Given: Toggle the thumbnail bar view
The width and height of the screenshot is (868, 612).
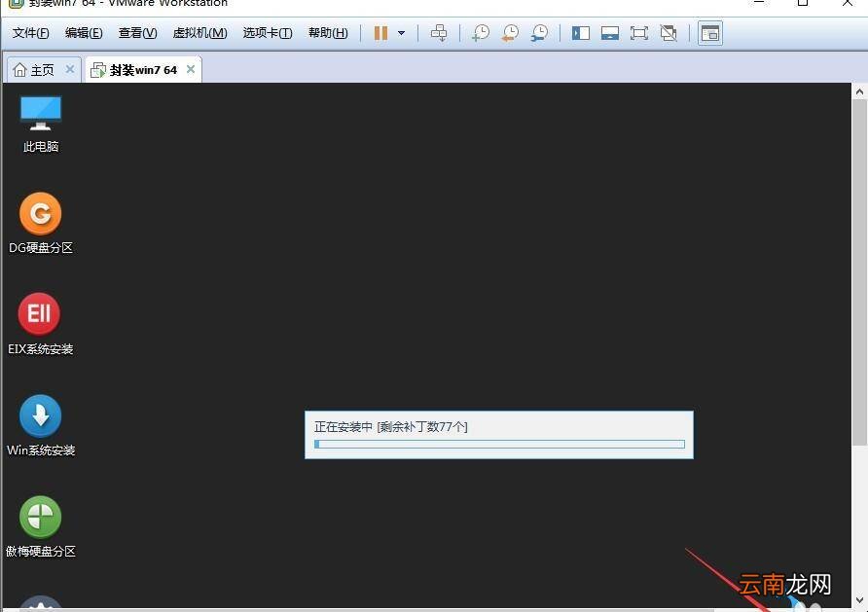Looking at the screenshot, I should [610, 33].
